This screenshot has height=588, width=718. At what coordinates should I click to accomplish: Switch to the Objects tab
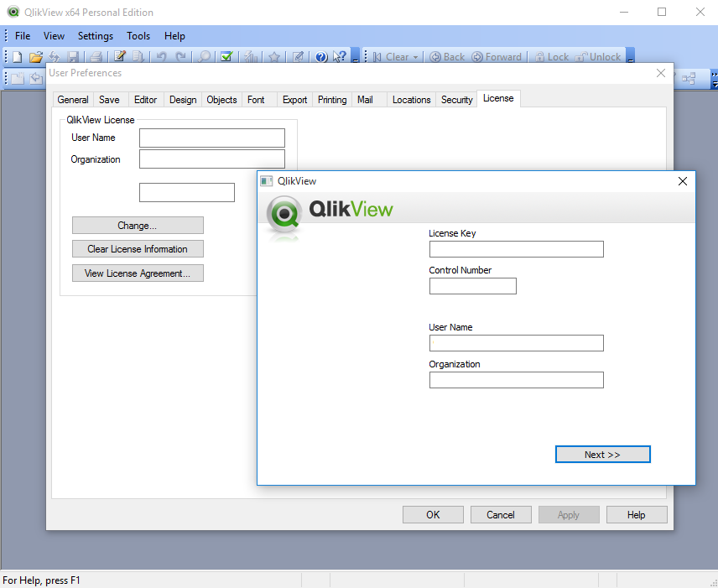(x=221, y=100)
